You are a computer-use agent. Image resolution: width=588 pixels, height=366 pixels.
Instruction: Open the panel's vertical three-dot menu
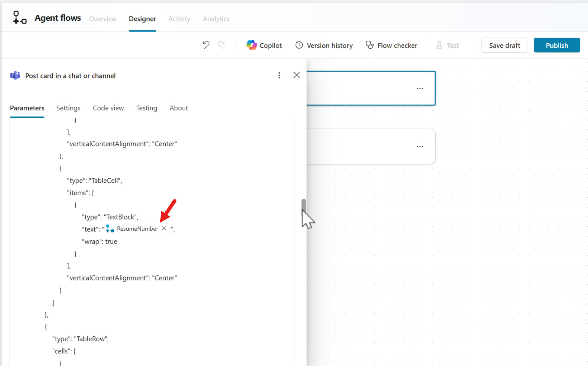[279, 75]
